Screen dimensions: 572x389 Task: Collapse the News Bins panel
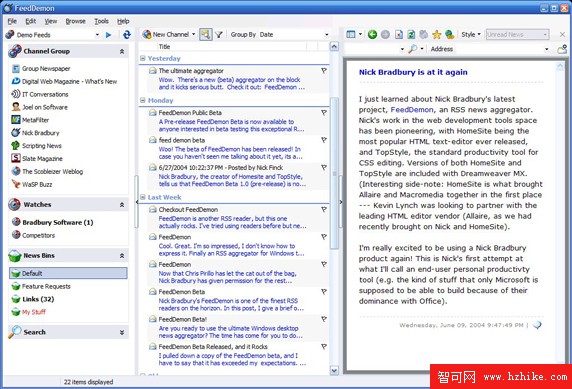tap(122, 256)
